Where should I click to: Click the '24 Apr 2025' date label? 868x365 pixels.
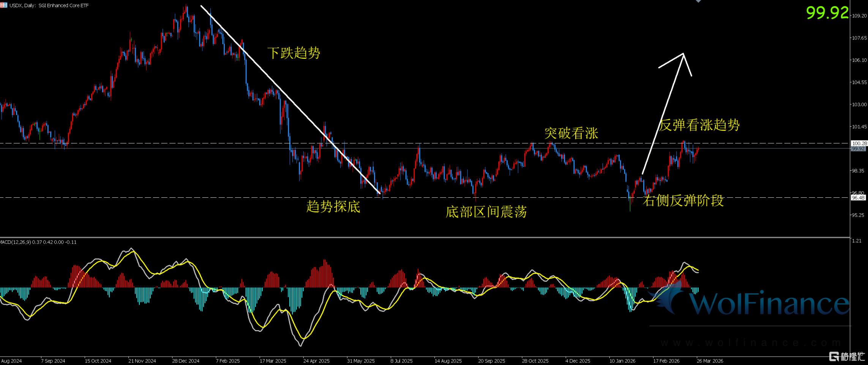click(317, 361)
